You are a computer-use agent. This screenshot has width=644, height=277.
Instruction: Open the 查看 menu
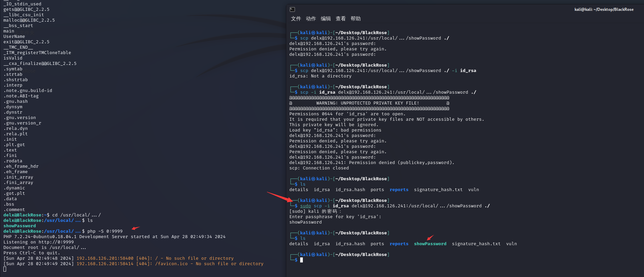pos(340,19)
